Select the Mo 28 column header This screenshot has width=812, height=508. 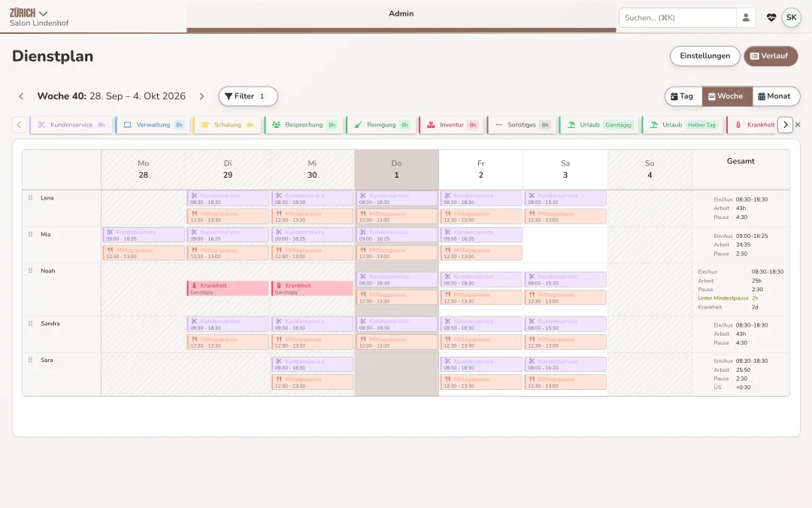click(144, 169)
